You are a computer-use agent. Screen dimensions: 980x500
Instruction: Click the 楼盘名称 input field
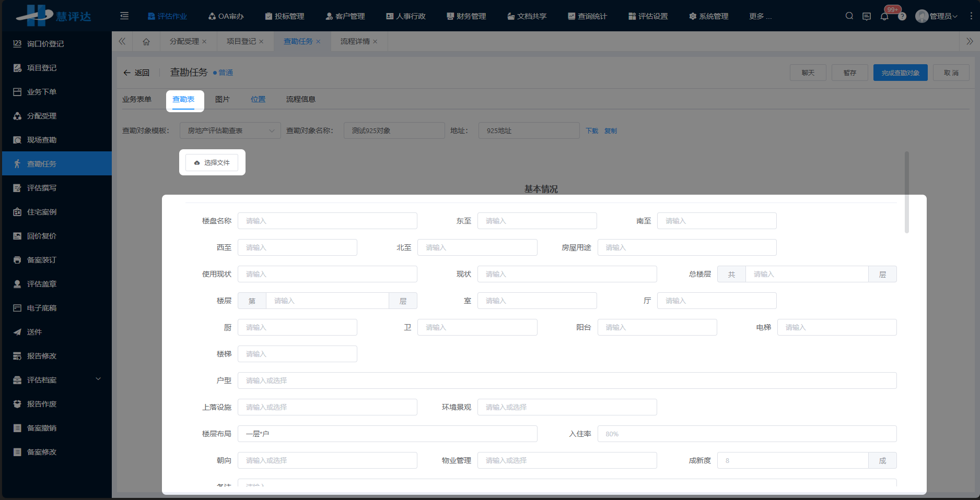pyautogui.click(x=328, y=220)
